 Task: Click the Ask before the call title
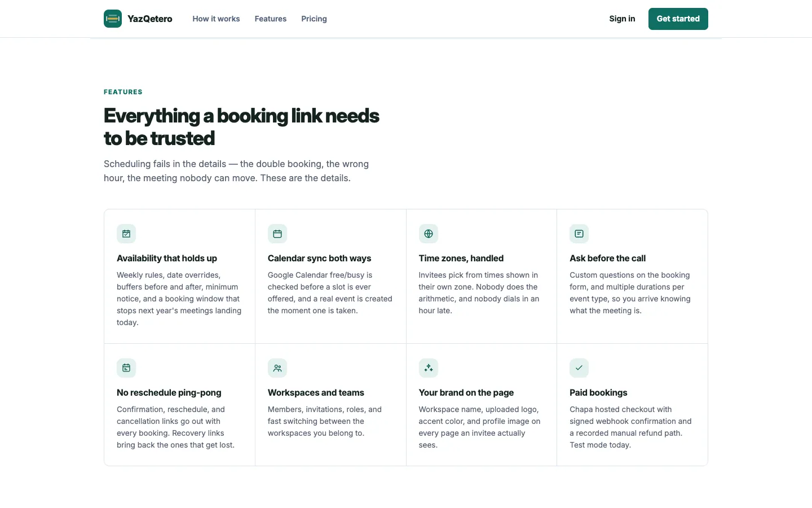607,258
